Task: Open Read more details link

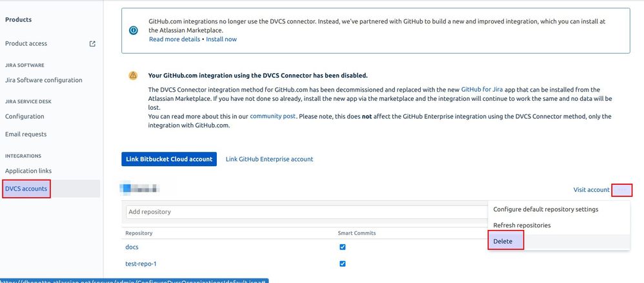Action: tap(175, 39)
